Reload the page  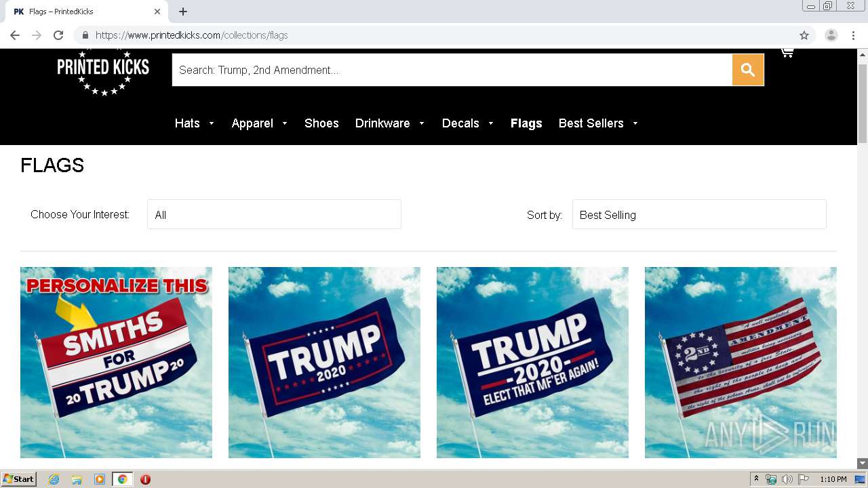point(58,35)
